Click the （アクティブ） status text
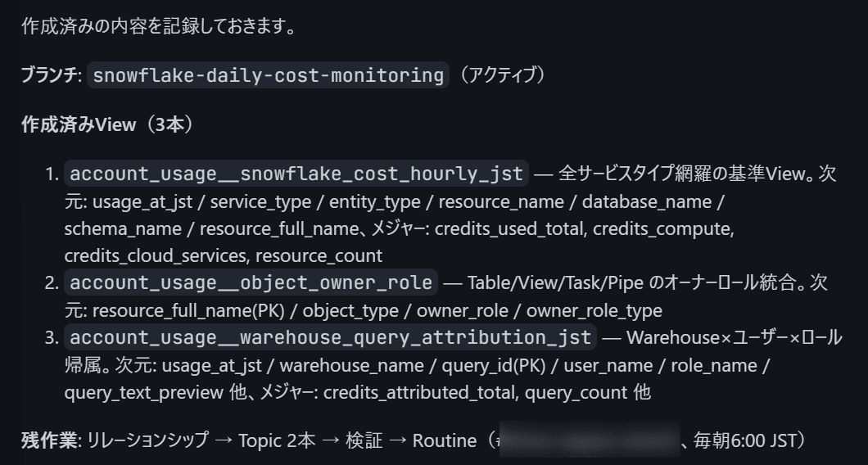This screenshot has height=465, width=868. (x=503, y=74)
